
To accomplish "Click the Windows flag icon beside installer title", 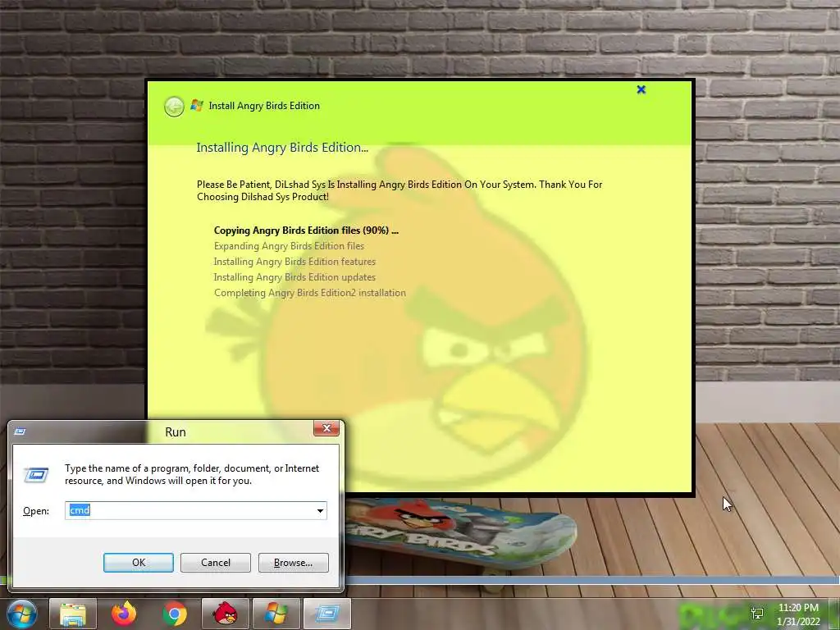I will [197, 106].
